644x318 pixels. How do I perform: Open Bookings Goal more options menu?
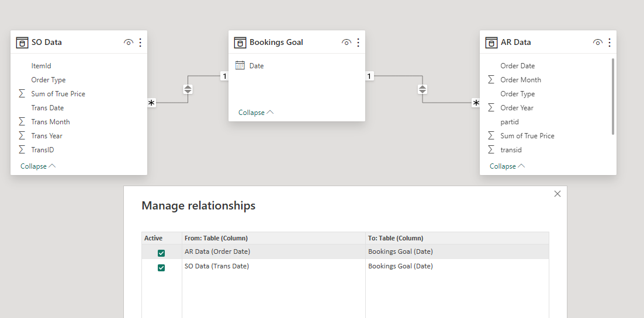pos(358,42)
